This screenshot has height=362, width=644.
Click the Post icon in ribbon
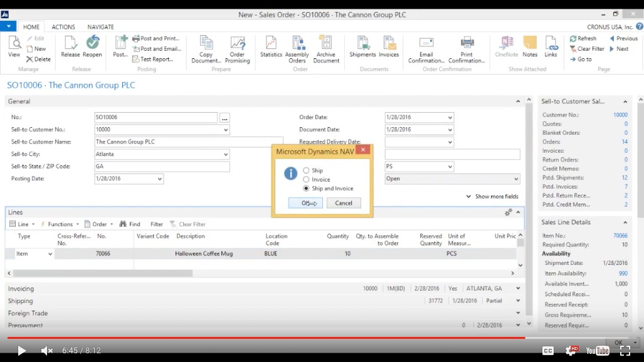click(120, 46)
